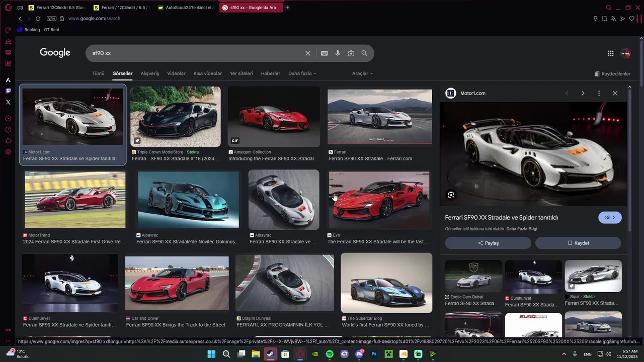Open Triple Crown ModelStore dark Ferrari thumbnail
Image resolution: width=644 pixels, height=362 pixels.
pyautogui.click(x=175, y=117)
